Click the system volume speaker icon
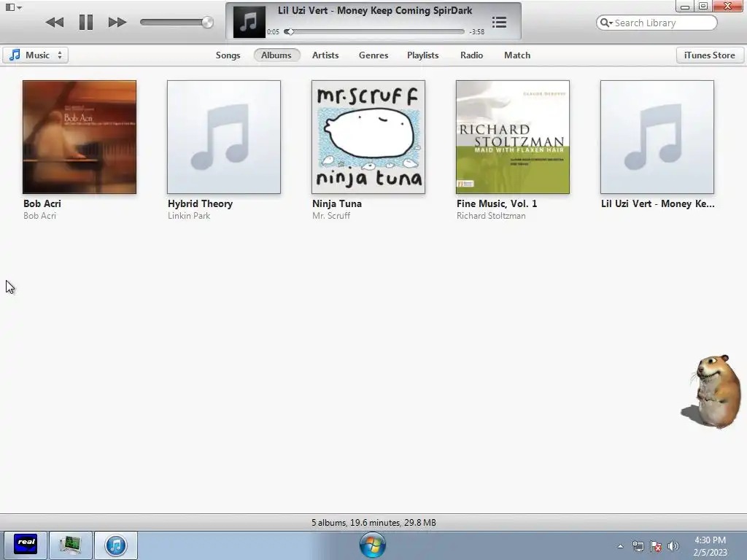 673,546
